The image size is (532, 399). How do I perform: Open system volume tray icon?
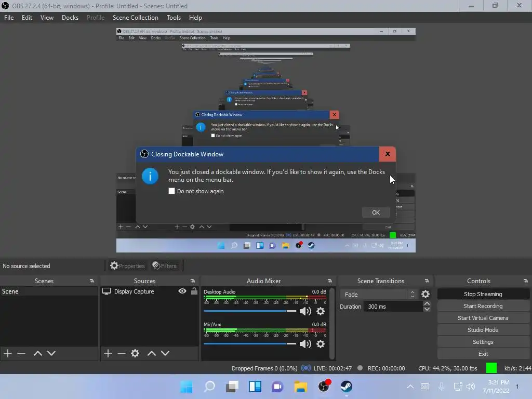471,387
